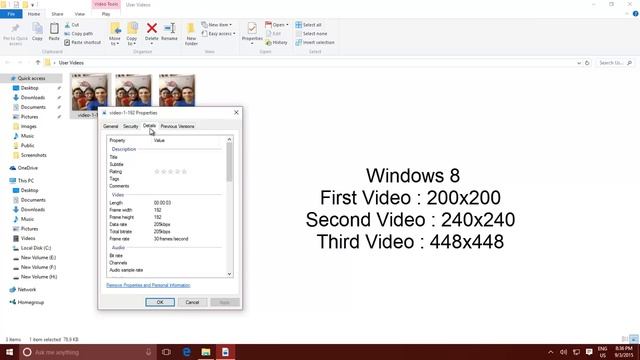Click Copy path command
The height and width of the screenshot is (360, 640).
tap(78, 33)
